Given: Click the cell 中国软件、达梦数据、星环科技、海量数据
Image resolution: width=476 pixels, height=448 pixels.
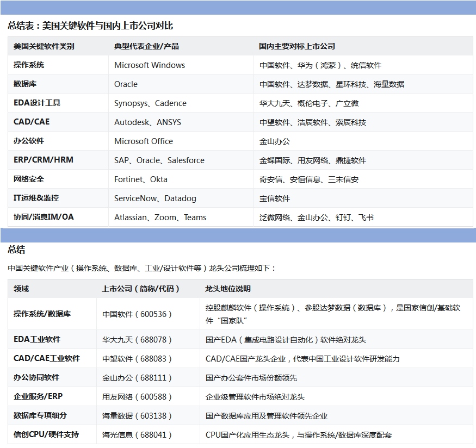Looking at the screenshot, I should tap(332, 84).
